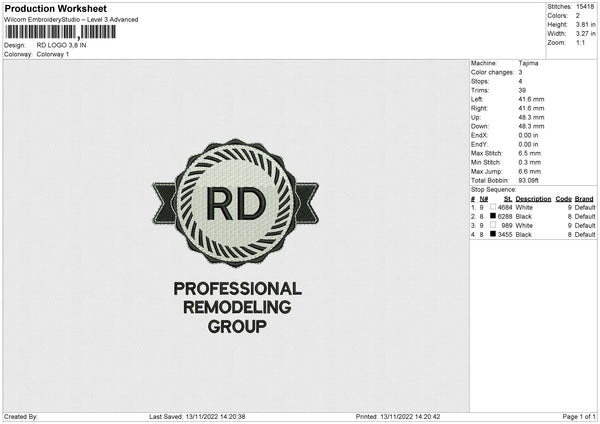The image size is (600, 424).
Task: Click the 'GROUP' embroidered text line
Action: tap(237, 326)
